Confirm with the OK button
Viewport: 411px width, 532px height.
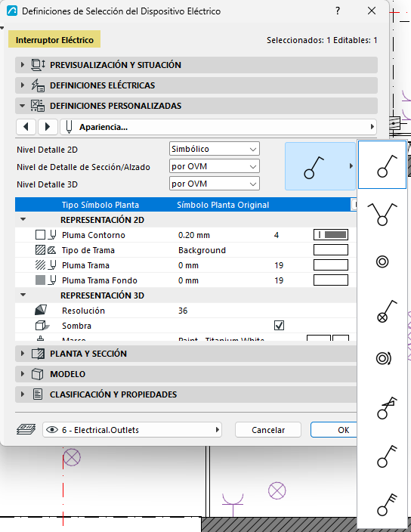coord(334,430)
